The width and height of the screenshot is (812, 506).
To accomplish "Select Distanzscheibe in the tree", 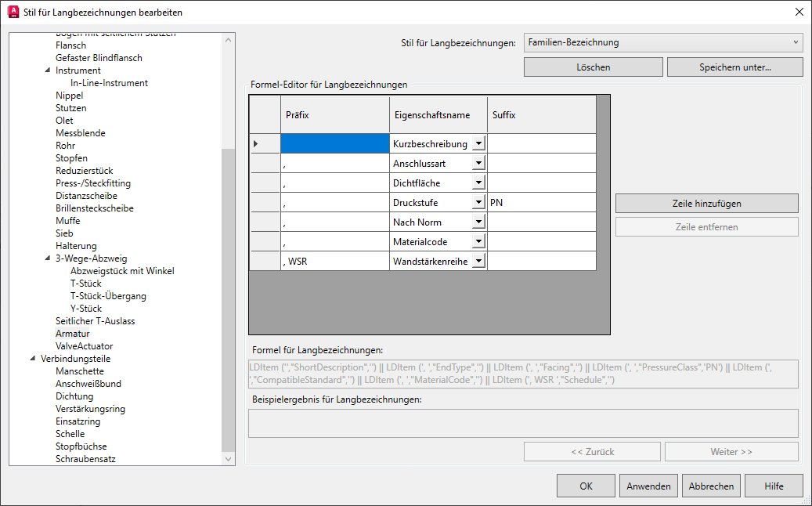I will [86, 196].
